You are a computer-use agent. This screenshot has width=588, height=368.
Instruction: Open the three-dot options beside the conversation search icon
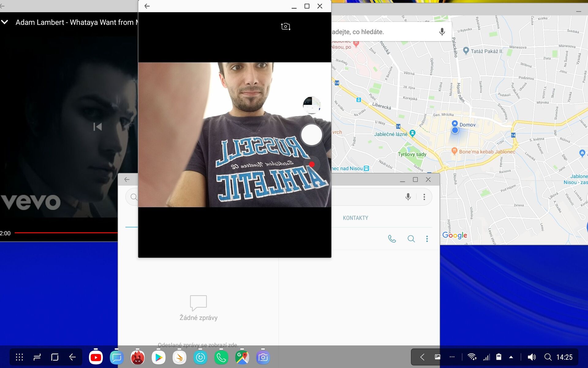click(427, 239)
